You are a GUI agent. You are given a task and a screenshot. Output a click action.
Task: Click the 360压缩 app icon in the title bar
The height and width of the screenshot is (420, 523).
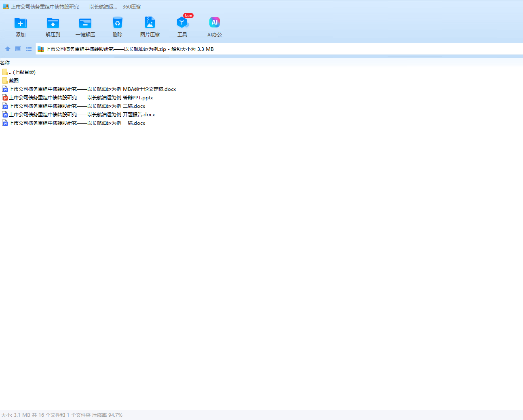[x=6, y=7]
